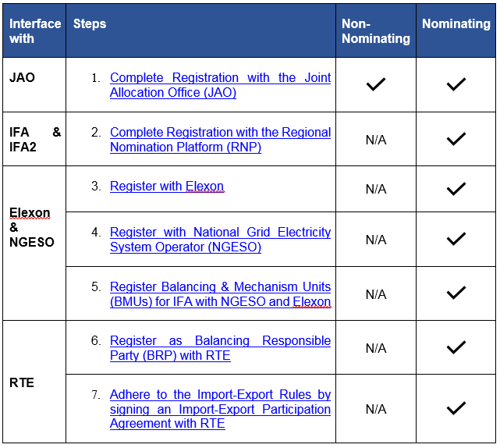
Task: Select the Steps column header
Action: click(90, 24)
